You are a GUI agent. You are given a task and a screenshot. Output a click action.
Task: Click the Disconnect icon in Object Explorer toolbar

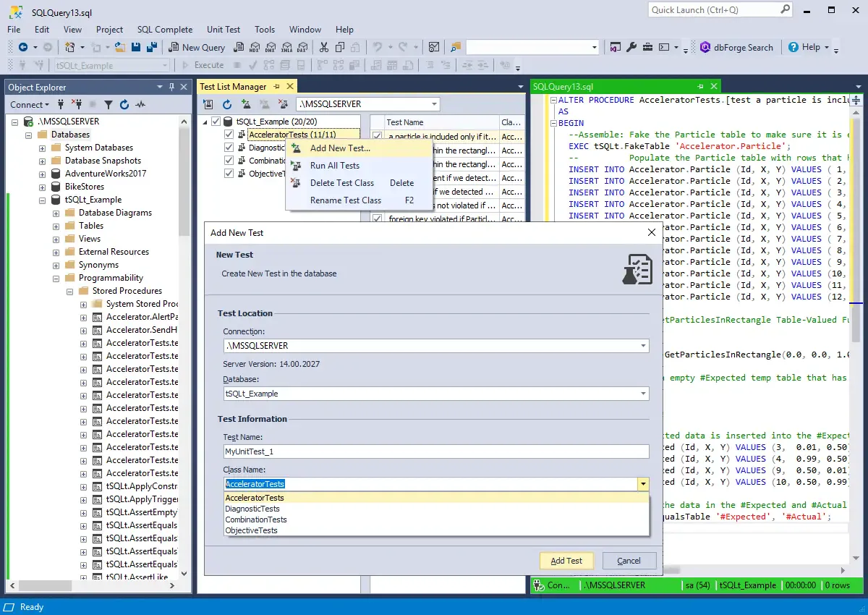pos(77,104)
